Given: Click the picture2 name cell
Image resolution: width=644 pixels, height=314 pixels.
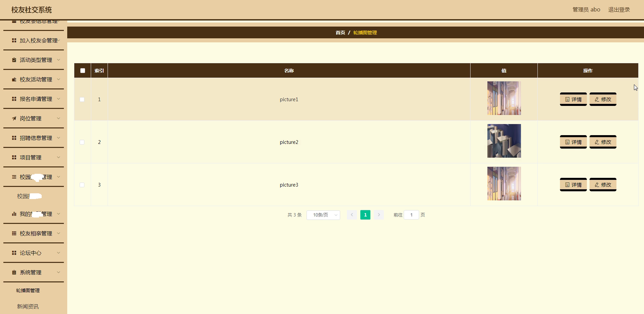Looking at the screenshot, I should coord(289,142).
